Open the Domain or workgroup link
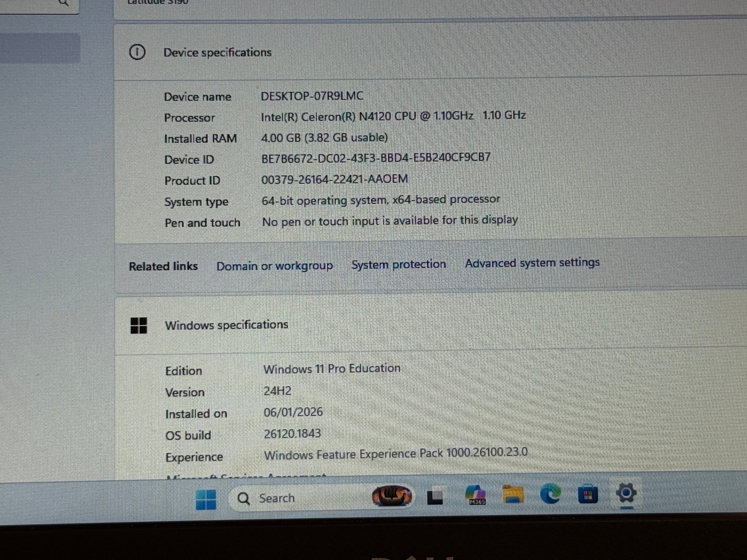 point(275,266)
